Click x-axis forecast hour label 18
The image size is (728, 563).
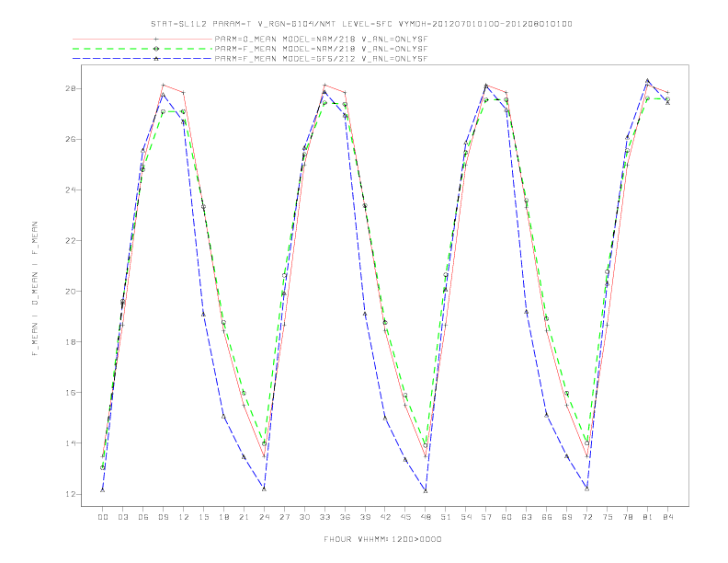[223, 517]
